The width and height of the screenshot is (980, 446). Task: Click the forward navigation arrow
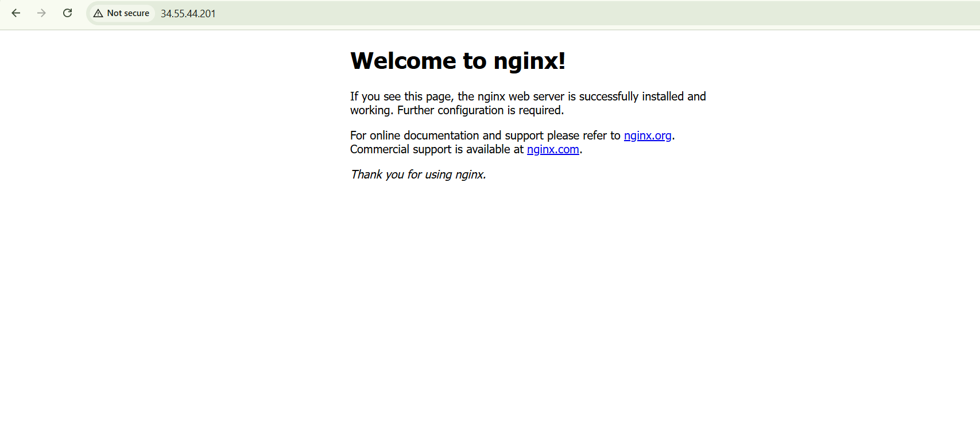point(41,13)
